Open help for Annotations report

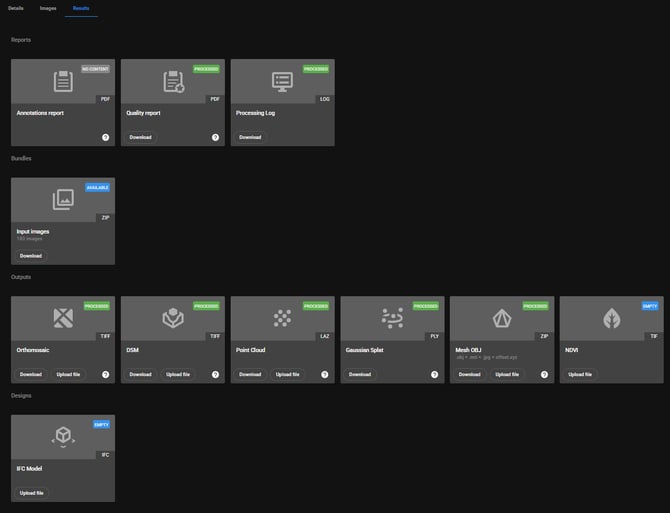(105, 137)
